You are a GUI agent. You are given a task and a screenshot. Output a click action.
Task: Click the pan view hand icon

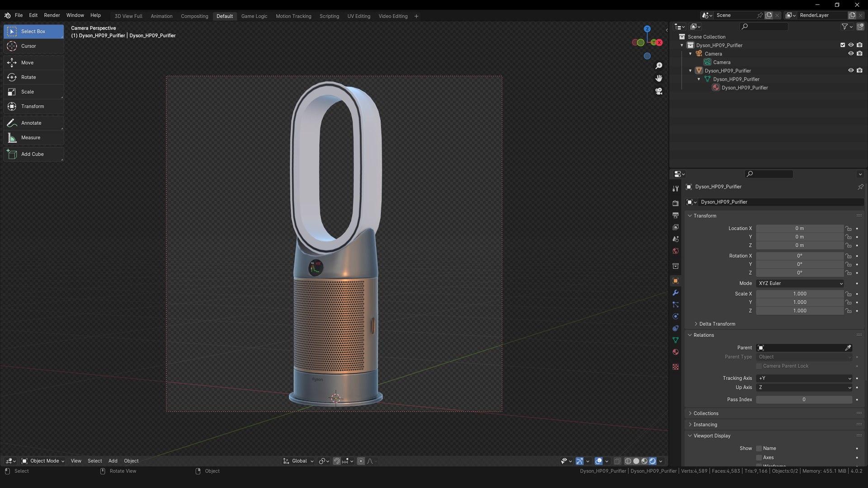pyautogui.click(x=659, y=79)
